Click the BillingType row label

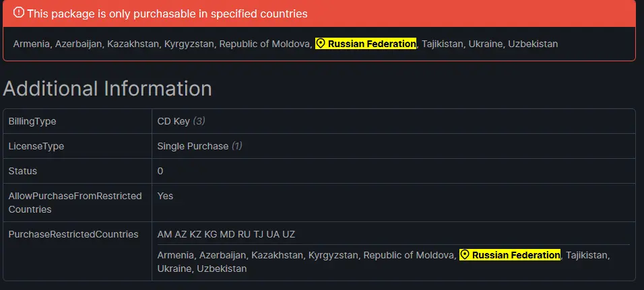tap(32, 121)
